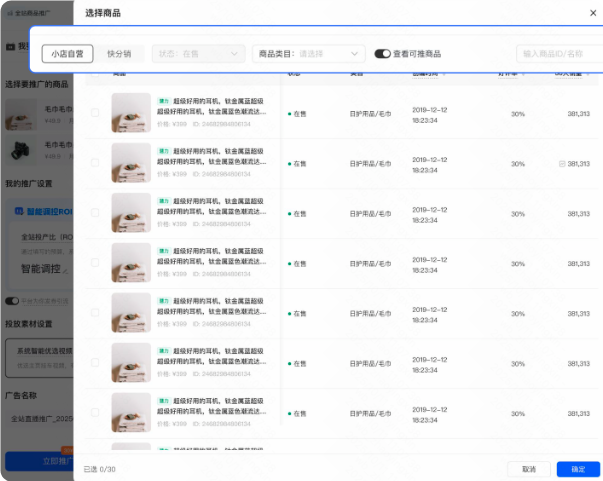This screenshot has height=481, width=603.
Task: Click 日护用品/毛巾 in the third row
Action: (x=370, y=214)
